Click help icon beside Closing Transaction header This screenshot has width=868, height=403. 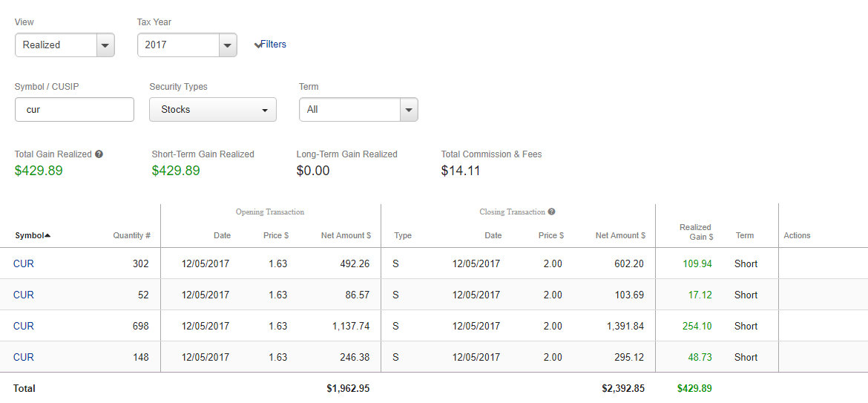(x=552, y=212)
